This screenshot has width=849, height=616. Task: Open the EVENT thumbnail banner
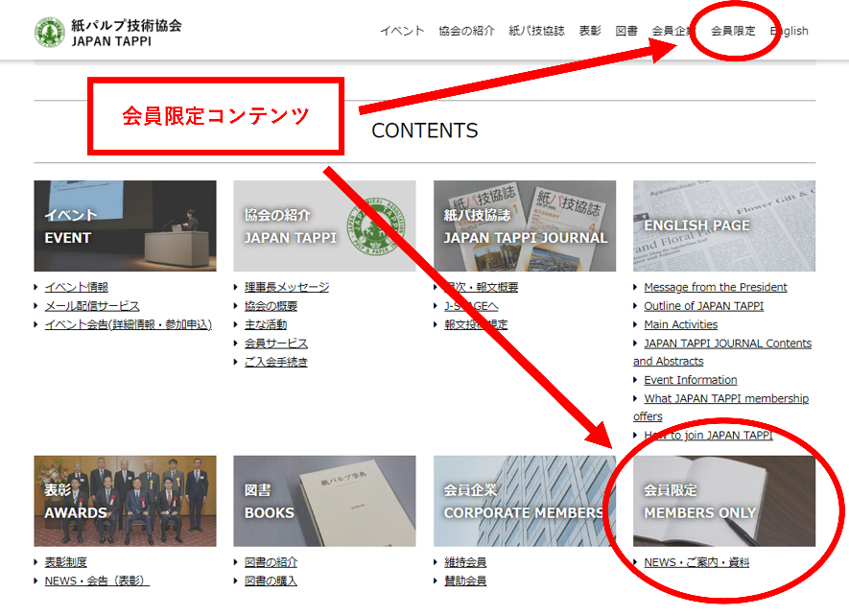(125, 225)
